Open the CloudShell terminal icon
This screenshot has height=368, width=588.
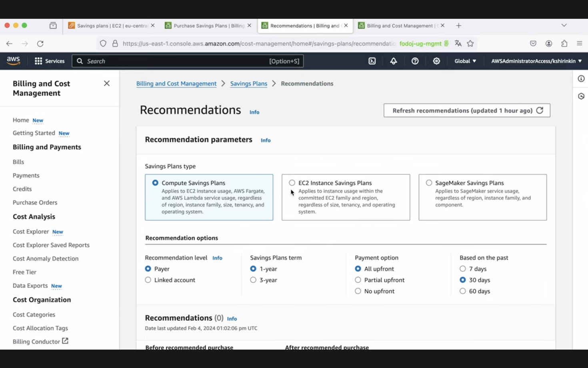(x=372, y=61)
